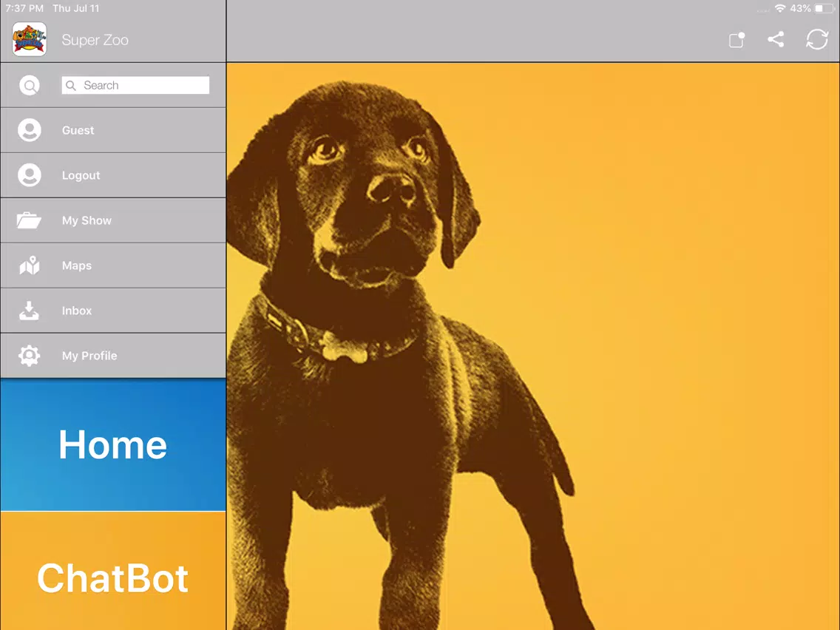The image size is (840, 630).
Task: Tap the blue Home tile
Action: (x=113, y=444)
